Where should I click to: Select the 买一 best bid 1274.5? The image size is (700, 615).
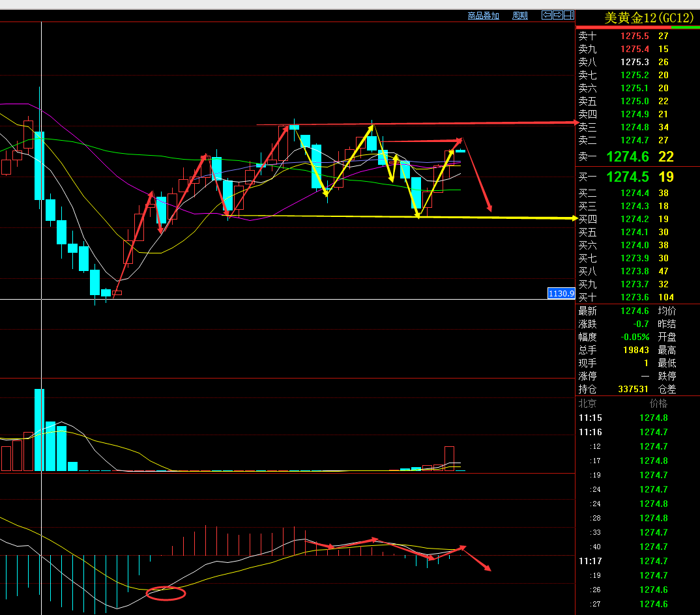coord(628,177)
